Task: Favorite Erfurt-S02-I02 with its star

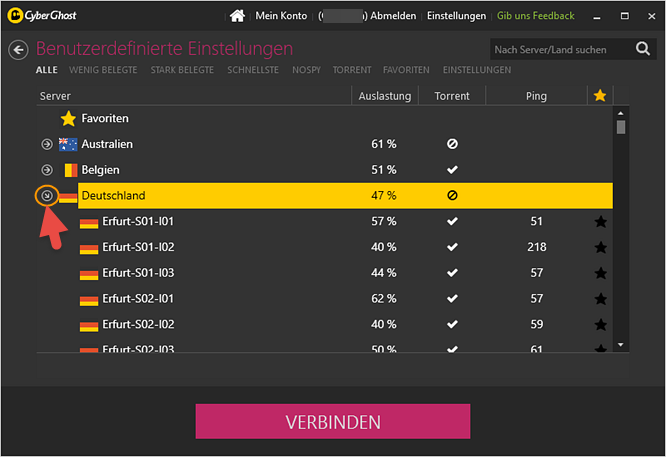Action: pyautogui.click(x=601, y=325)
